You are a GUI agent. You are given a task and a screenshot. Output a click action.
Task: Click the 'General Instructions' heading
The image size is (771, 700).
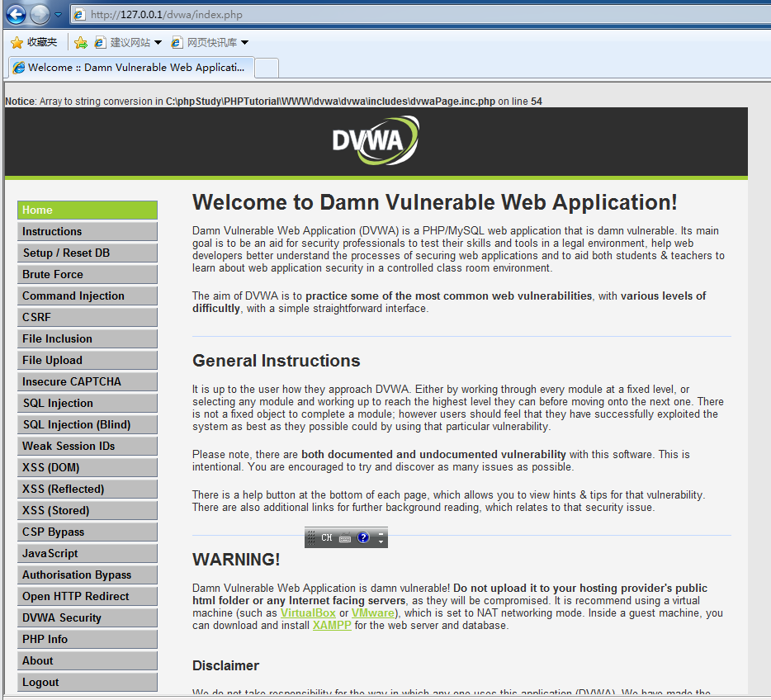(x=277, y=361)
